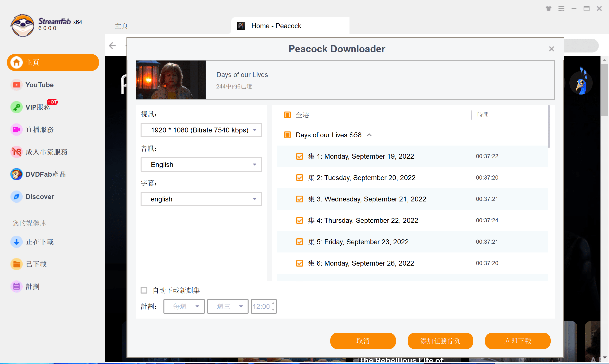Open Discover compass icon
Viewport: 609px width, 364px height.
(x=17, y=197)
